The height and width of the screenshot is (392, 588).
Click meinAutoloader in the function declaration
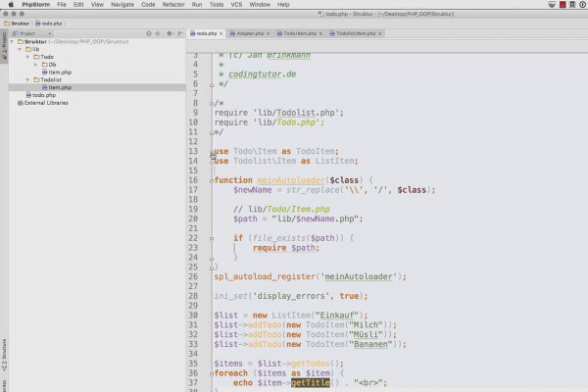click(291, 180)
